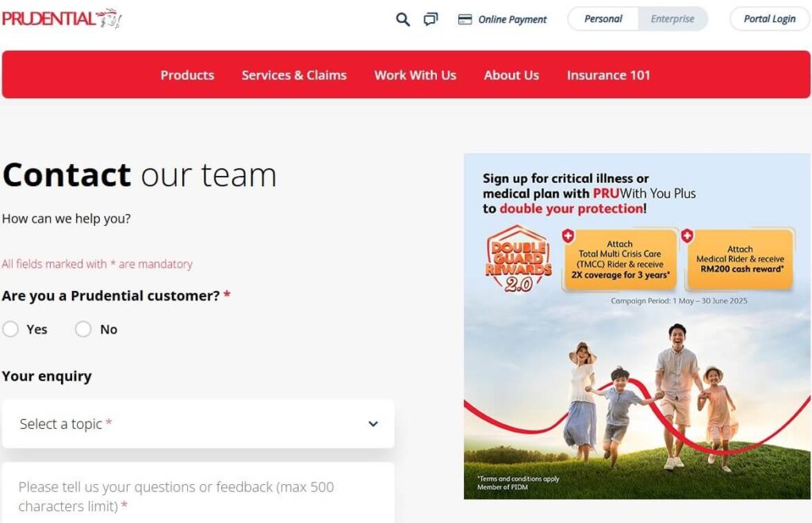The image size is (812, 523).
Task: Click the Portal Login button
Action: tap(768, 18)
